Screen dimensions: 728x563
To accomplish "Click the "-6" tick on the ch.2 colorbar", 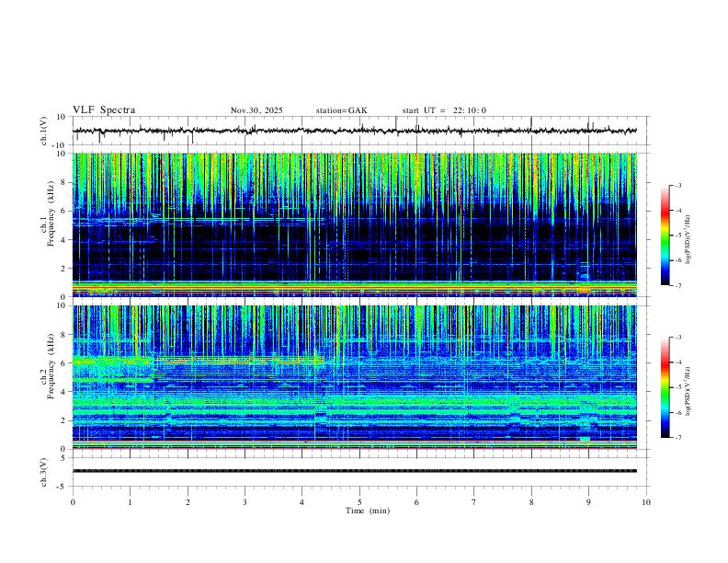I will pos(677,412).
